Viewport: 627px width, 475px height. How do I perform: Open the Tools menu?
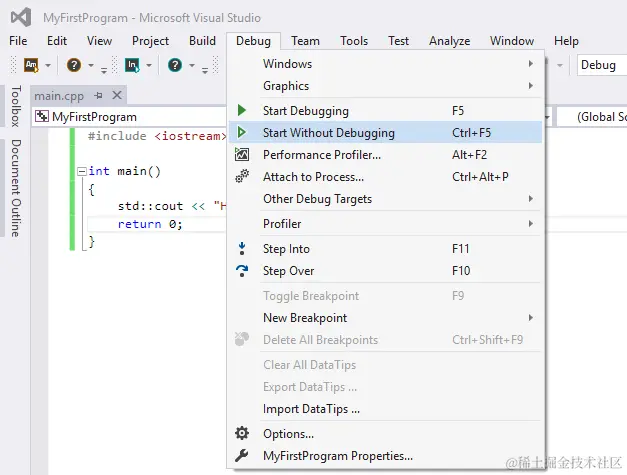pyautogui.click(x=354, y=41)
